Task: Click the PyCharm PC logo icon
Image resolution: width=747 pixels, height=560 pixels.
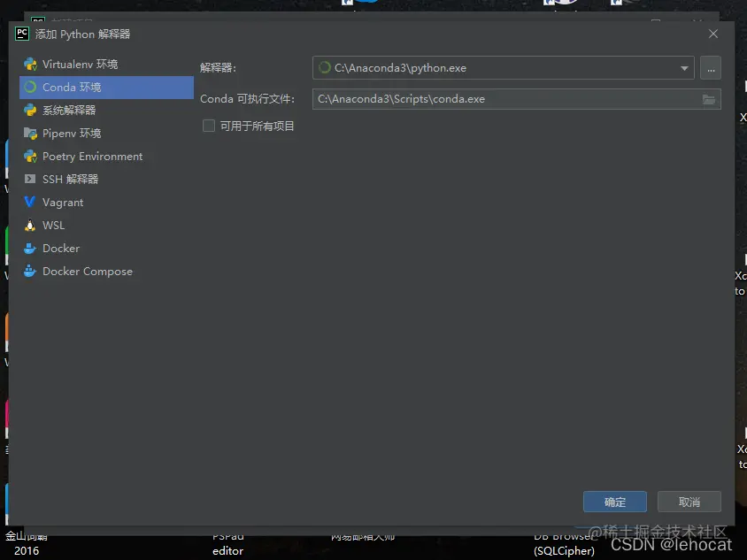Action: (x=22, y=34)
